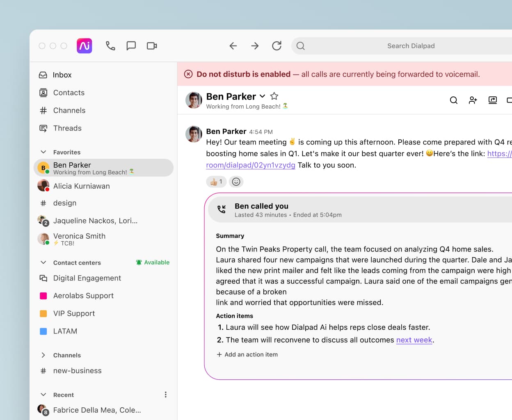512x420 pixels.
Task: Open the Inbox
Action: (x=62, y=75)
